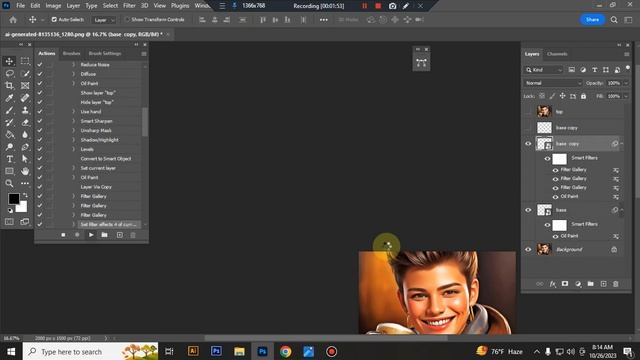Screen dimensions: 640x360
Task: Create new fill or adjustment layer
Action: pyautogui.click(x=578, y=284)
